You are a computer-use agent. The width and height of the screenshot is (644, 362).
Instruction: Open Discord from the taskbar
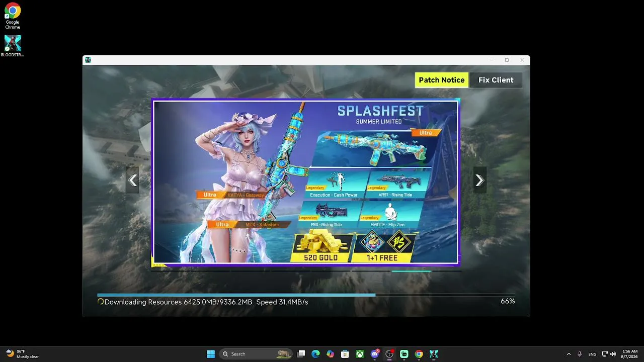point(374,354)
